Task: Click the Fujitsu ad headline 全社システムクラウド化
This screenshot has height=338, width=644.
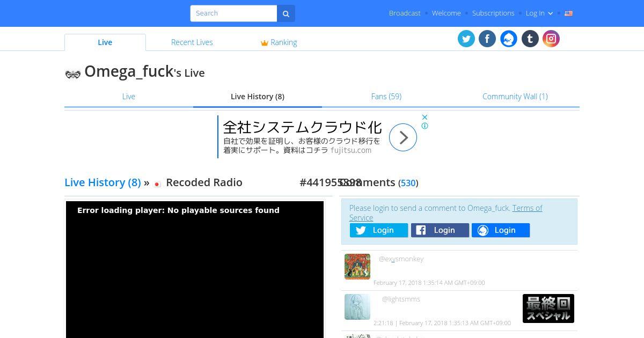Action: 302,127
